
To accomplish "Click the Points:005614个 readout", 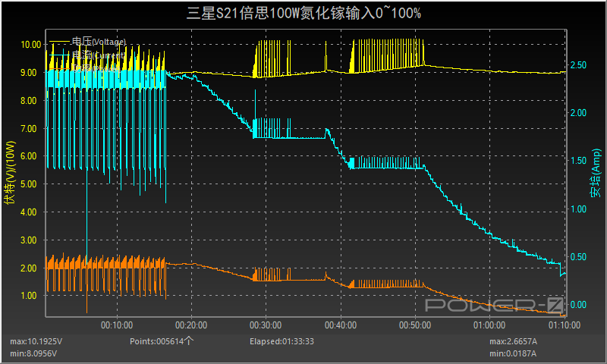I will pyautogui.click(x=162, y=341).
